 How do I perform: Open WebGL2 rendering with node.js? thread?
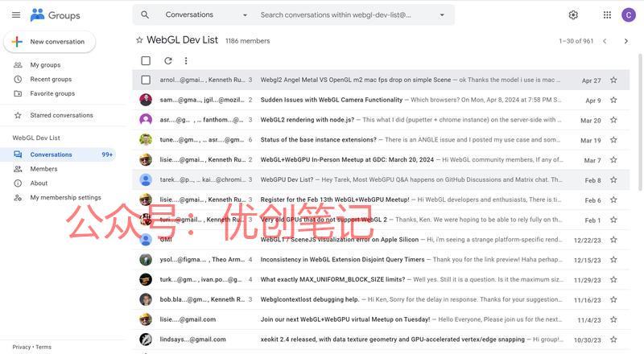point(308,120)
